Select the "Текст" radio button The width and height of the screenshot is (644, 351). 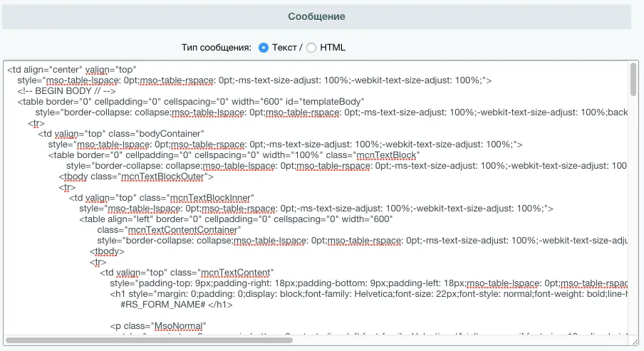tap(264, 48)
